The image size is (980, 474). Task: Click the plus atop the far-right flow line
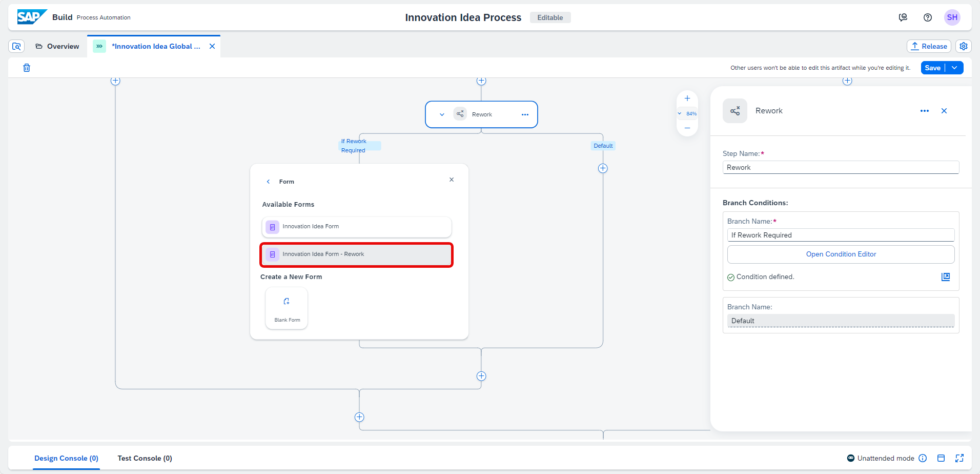(847, 81)
